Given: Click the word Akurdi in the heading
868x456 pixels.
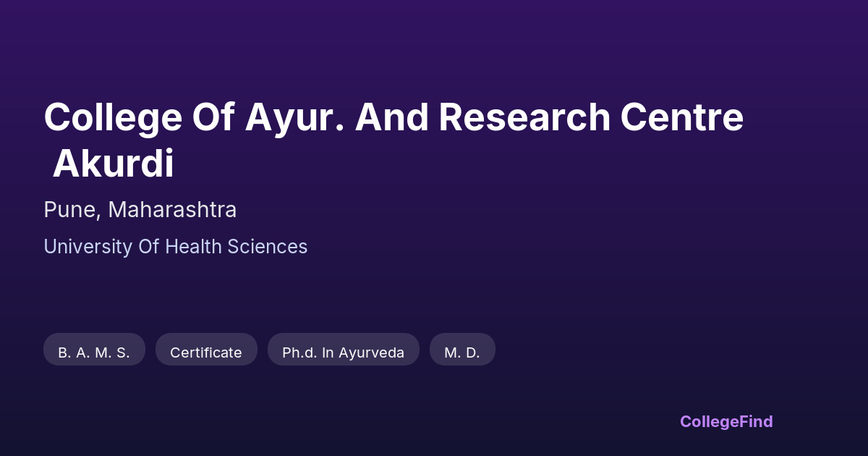Looking at the screenshot, I should tap(113, 164).
